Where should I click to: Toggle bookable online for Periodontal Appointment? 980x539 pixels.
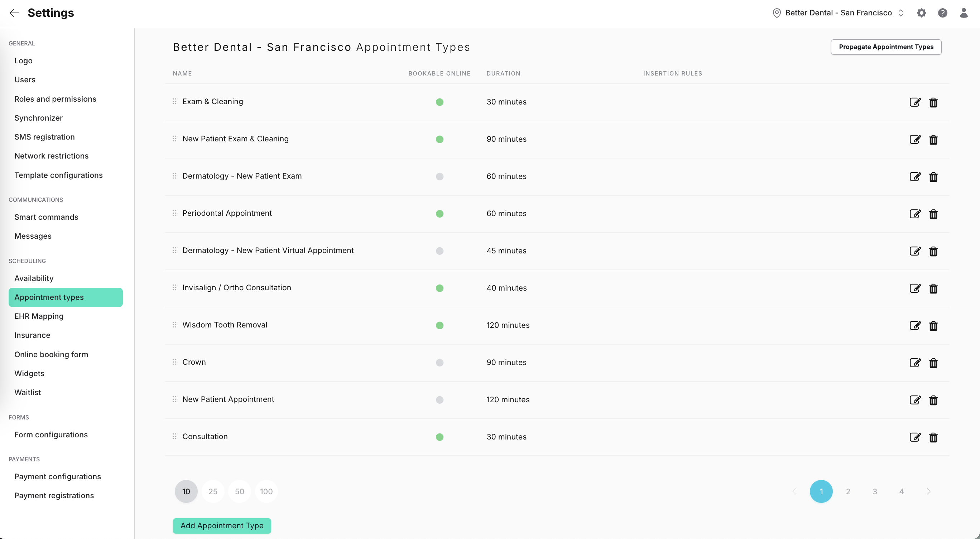click(x=439, y=214)
